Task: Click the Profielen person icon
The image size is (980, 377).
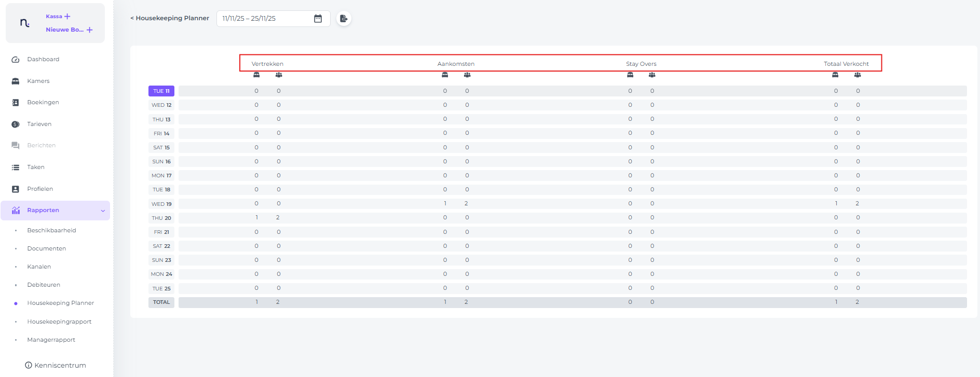Action: (x=16, y=189)
